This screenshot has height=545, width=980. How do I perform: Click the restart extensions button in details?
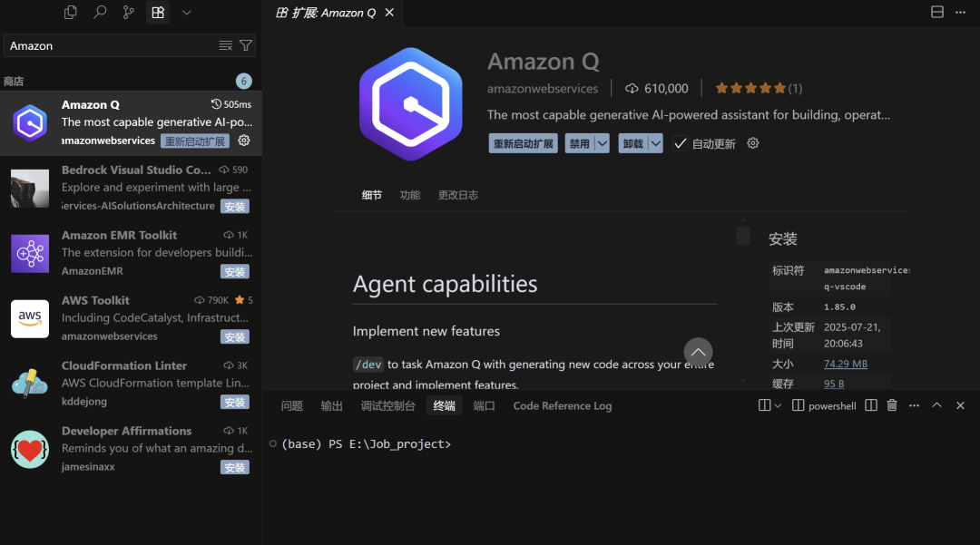(x=524, y=143)
